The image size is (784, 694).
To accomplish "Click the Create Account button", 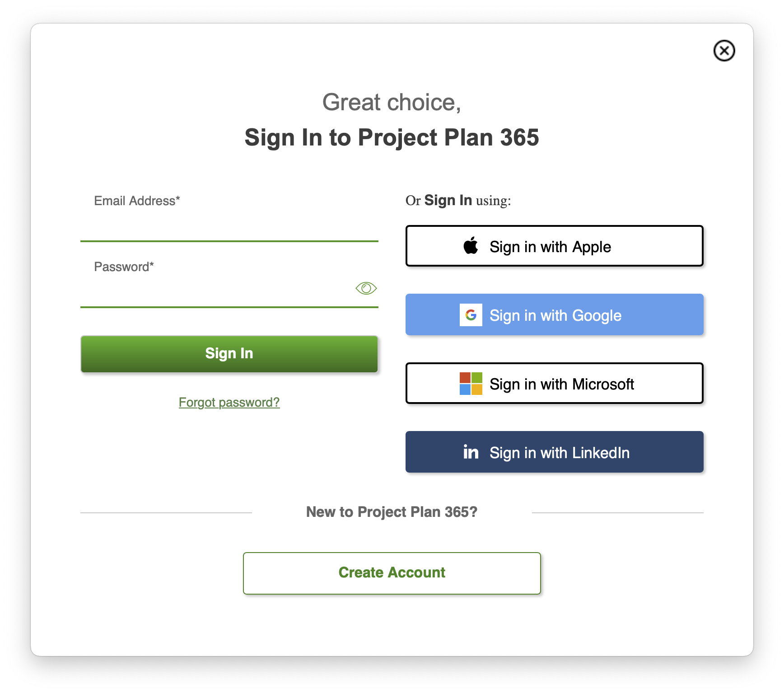I will 392,573.
